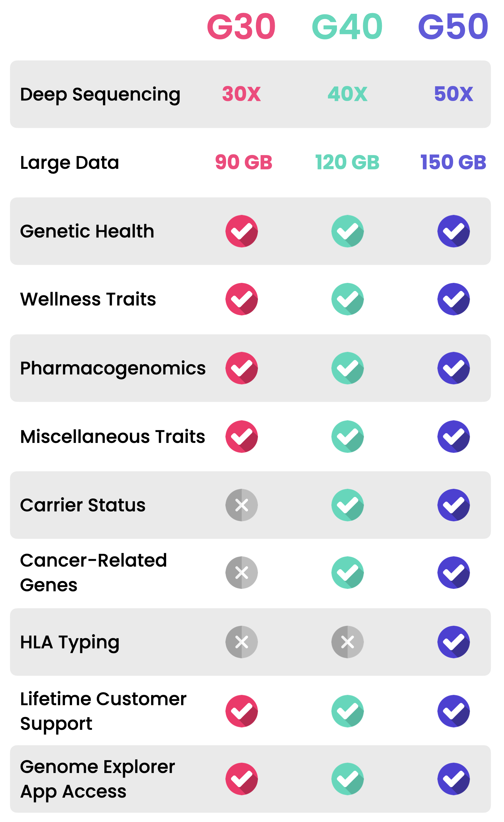The image size is (504, 822).
Task: Click the G40 Wellness Traits green checkmark
Action: 347,299
